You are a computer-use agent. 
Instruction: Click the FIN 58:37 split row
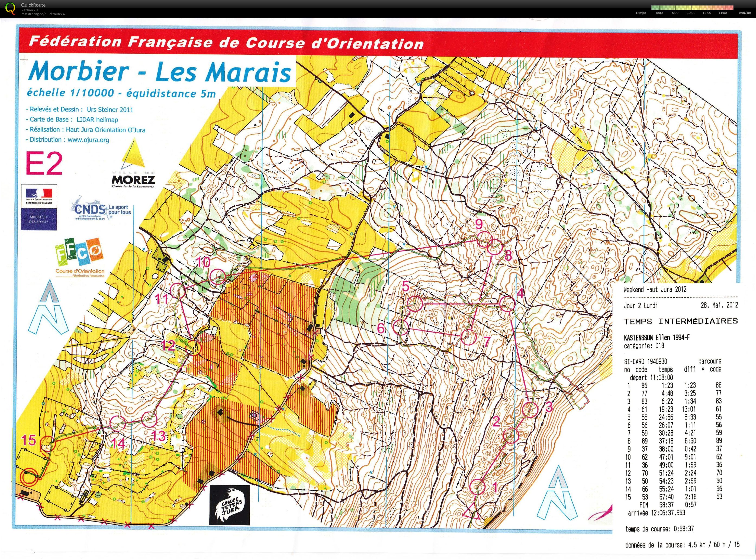click(668, 505)
